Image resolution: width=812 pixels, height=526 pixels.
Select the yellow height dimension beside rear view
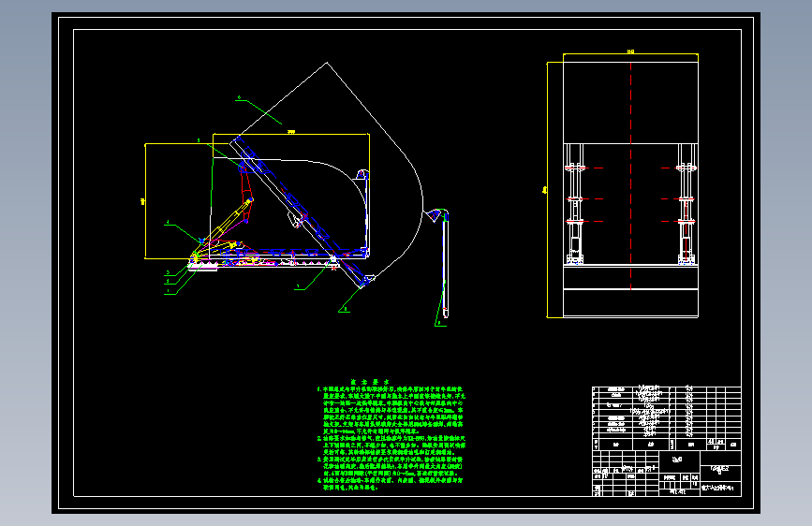pos(546,190)
